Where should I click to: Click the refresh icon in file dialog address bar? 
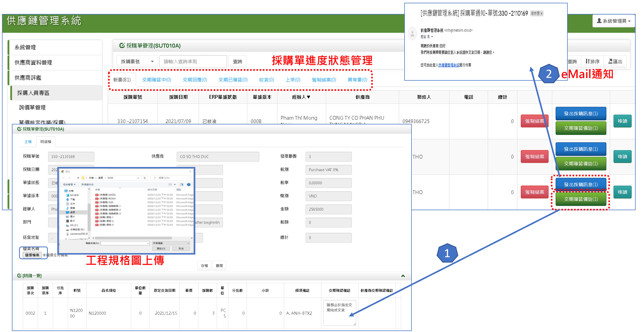pyautogui.click(x=145, y=178)
